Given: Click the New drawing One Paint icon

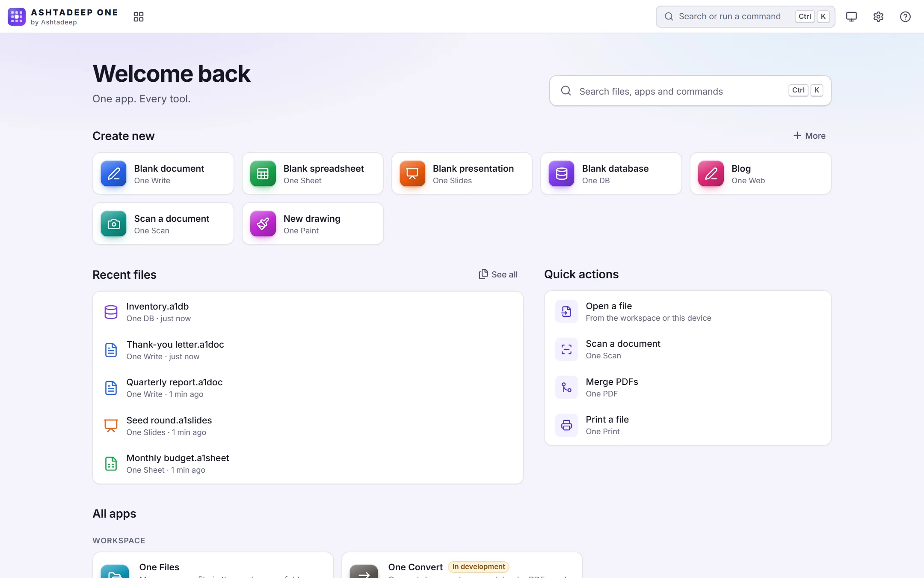Looking at the screenshot, I should pos(263,224).
